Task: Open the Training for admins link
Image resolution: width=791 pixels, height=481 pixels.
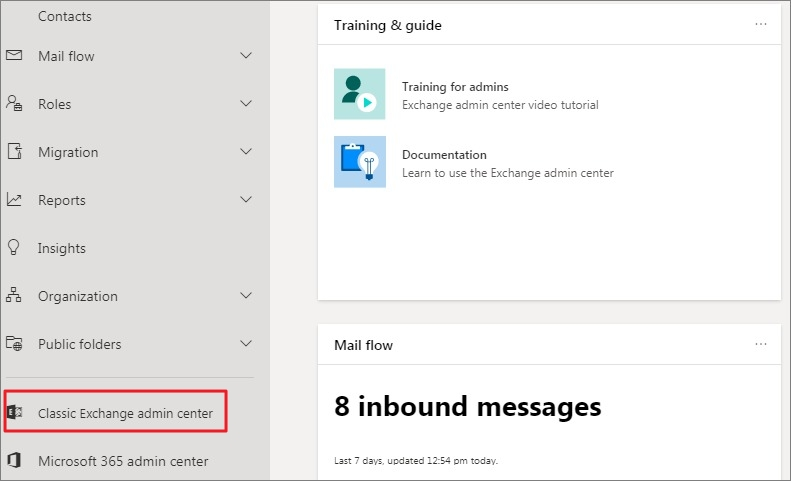Action: 455,87
